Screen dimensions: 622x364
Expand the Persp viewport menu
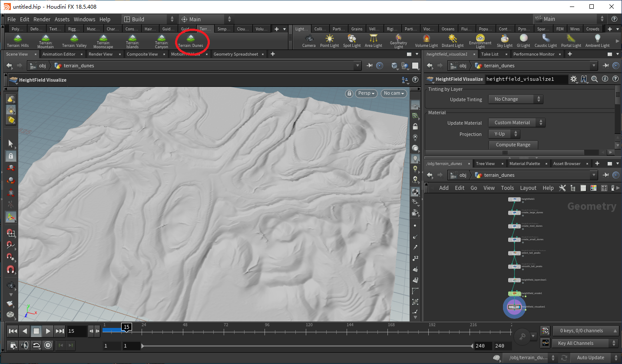366,93
